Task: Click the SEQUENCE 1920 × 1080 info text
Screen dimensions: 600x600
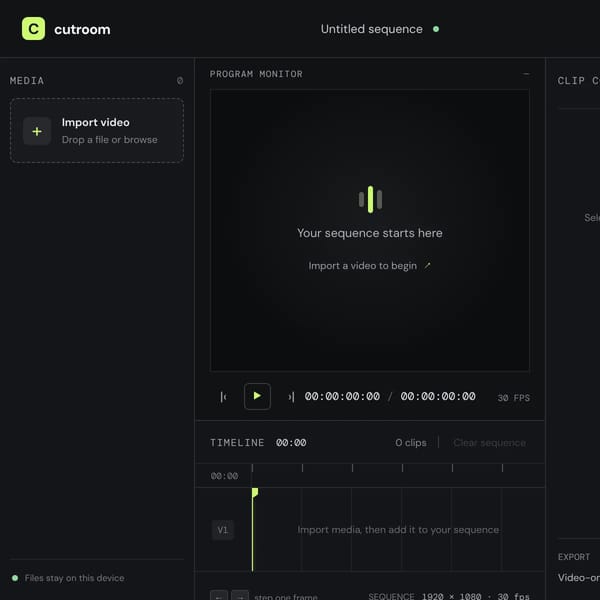Action: 449,596
